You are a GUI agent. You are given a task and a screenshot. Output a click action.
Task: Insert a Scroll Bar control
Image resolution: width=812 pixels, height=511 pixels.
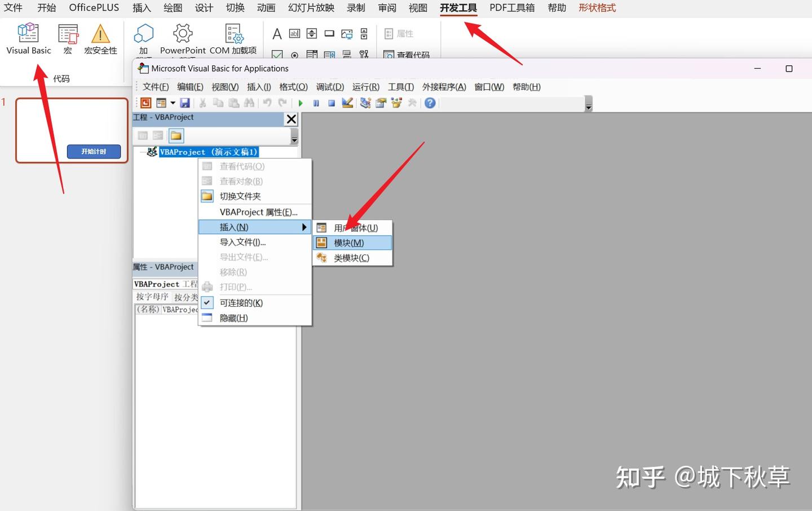[364, 34]
